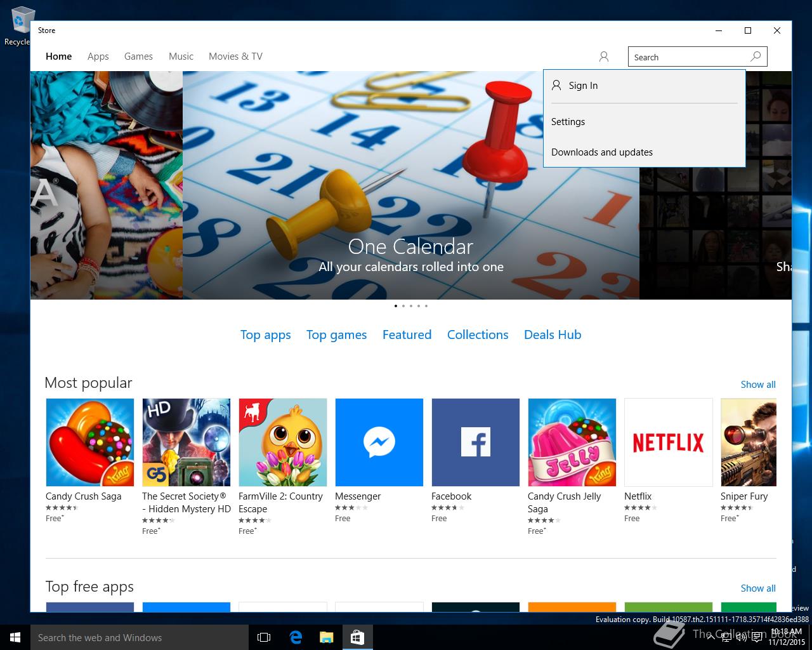Open Candy Crush Saga app tile
Viewport: 812px width, 650px height.
(90, 442)
